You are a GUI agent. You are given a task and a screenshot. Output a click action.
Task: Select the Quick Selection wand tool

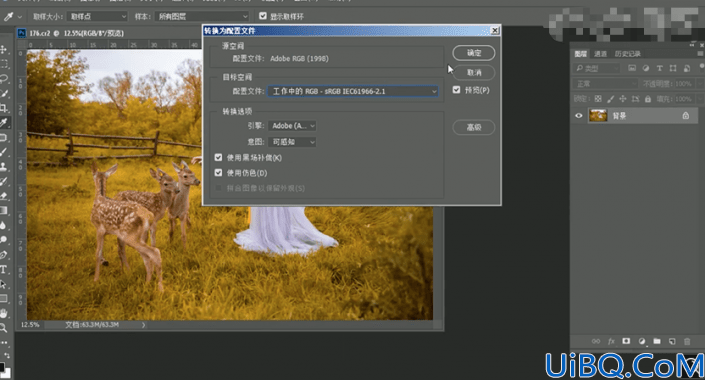point(4,94)
